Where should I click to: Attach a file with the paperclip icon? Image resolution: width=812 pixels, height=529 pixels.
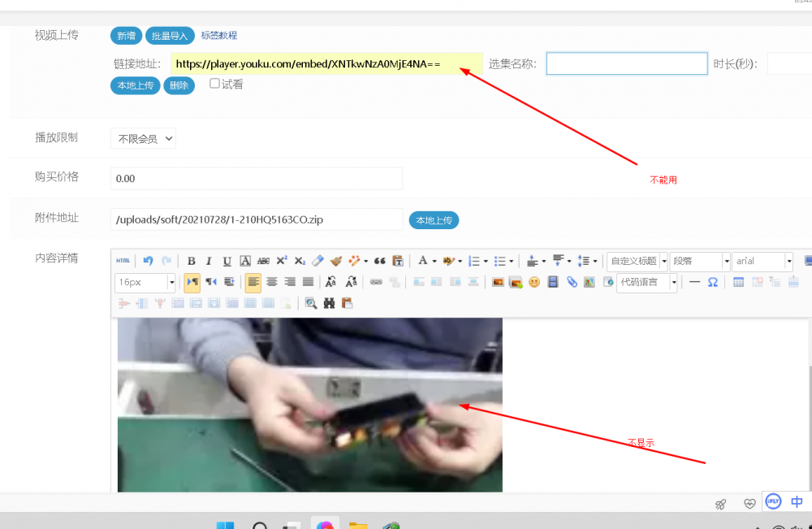click(571, 282)
